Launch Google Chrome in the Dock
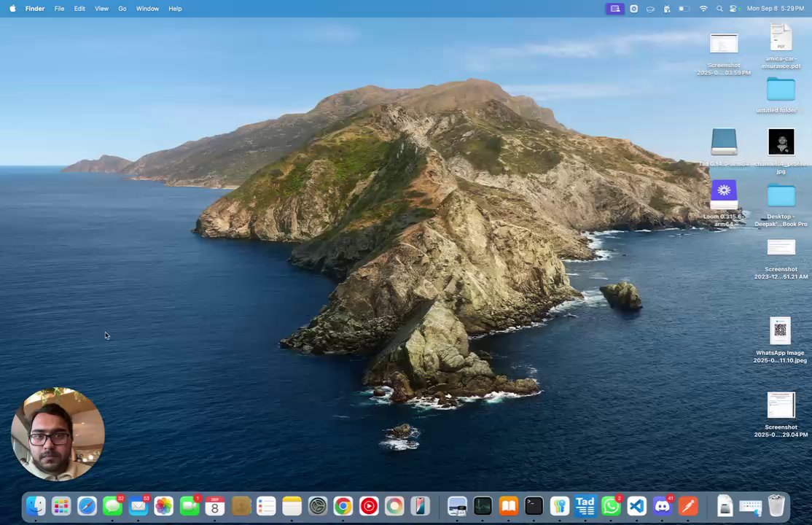The image size is (812, 525). [343, 505]
